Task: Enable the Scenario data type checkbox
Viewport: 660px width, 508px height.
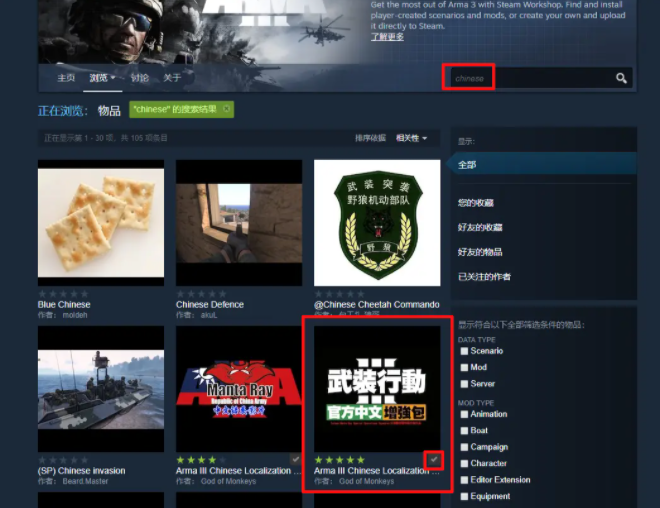Action: (464, 351)
